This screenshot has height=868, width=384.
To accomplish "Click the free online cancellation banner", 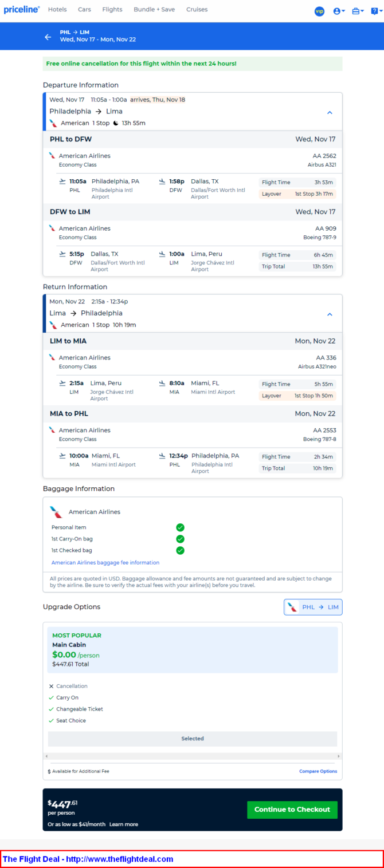I will 193,64.
